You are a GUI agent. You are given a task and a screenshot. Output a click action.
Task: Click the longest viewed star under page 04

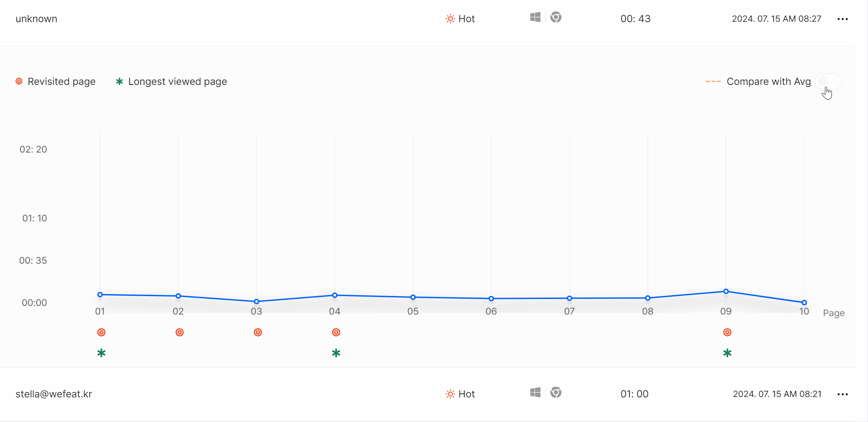click(336, 353)
